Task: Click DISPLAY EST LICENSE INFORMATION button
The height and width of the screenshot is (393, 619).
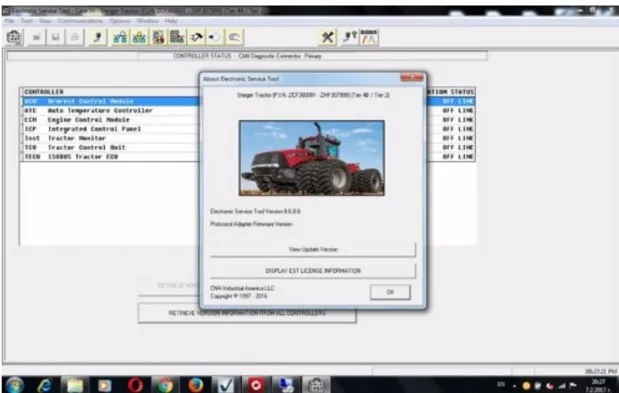Action: point(313,271)
